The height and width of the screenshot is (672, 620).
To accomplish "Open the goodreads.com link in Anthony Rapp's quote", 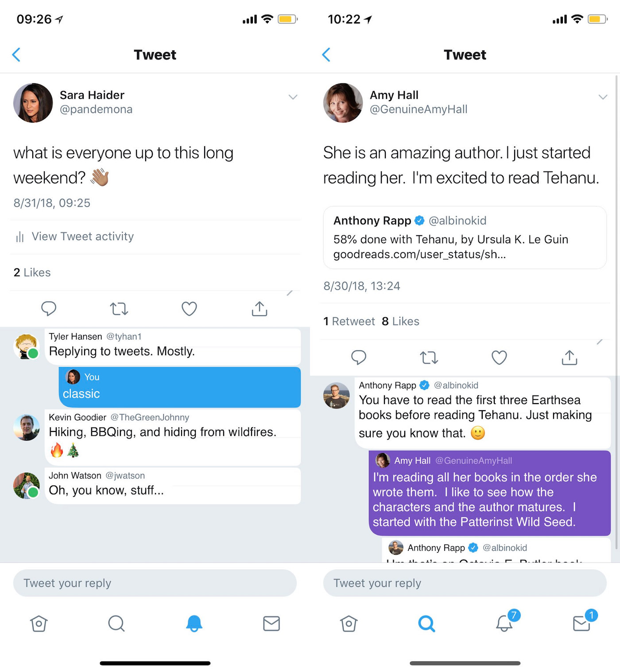I will 418,254.
